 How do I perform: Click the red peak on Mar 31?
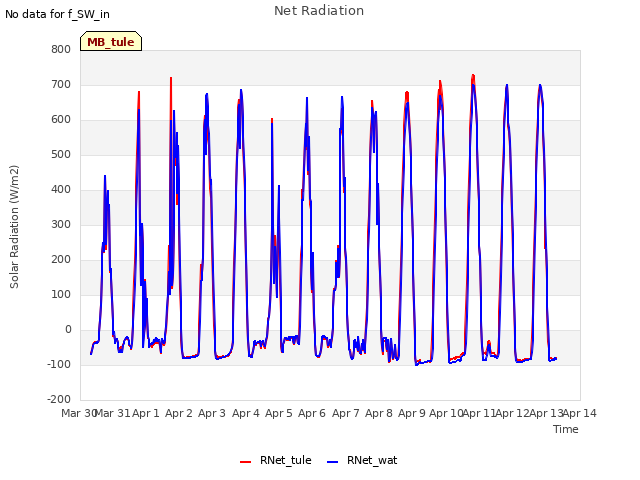(x=139, y=93)
